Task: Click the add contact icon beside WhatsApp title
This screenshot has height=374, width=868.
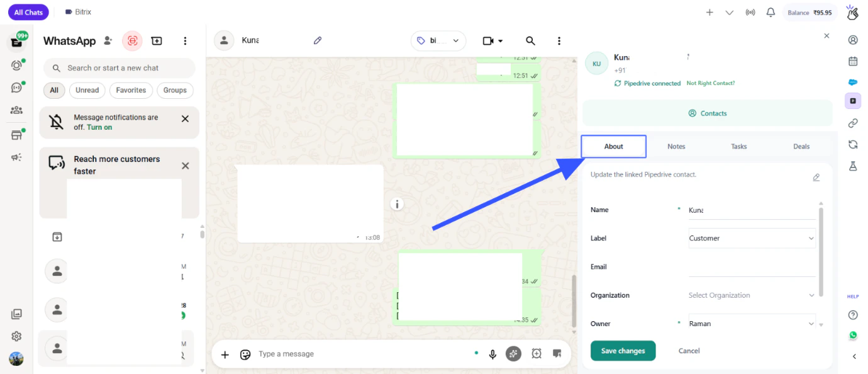Action: pos(108,41)
